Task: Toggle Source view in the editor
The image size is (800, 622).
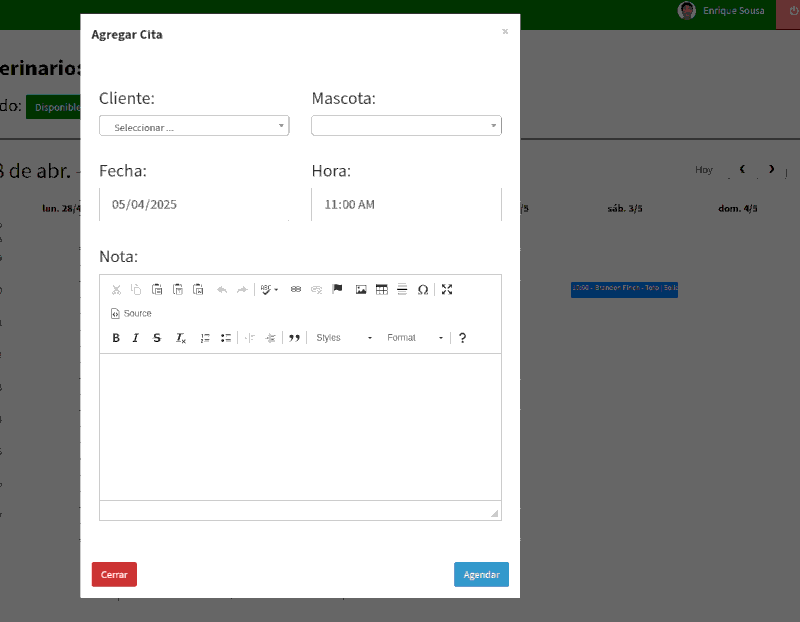Action: 131,313
